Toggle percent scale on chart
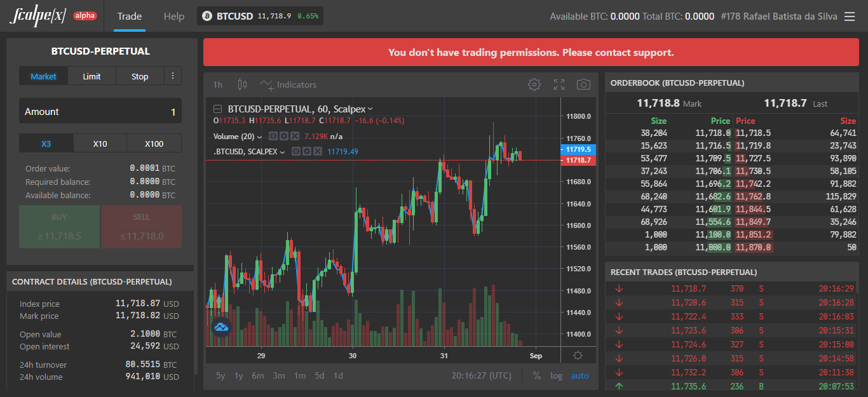 [x=537, y=375]
